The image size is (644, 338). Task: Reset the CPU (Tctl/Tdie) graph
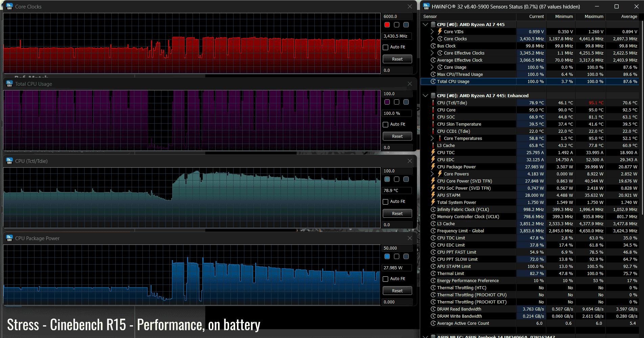397,213
